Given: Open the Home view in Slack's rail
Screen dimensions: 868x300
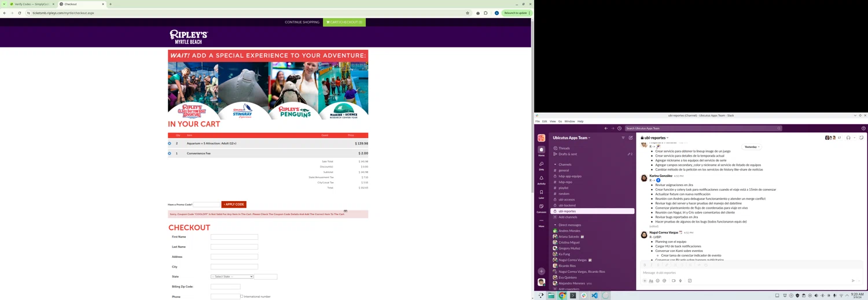Looking at the screenshot, I should pyautogui.click(x=542, y=151).
